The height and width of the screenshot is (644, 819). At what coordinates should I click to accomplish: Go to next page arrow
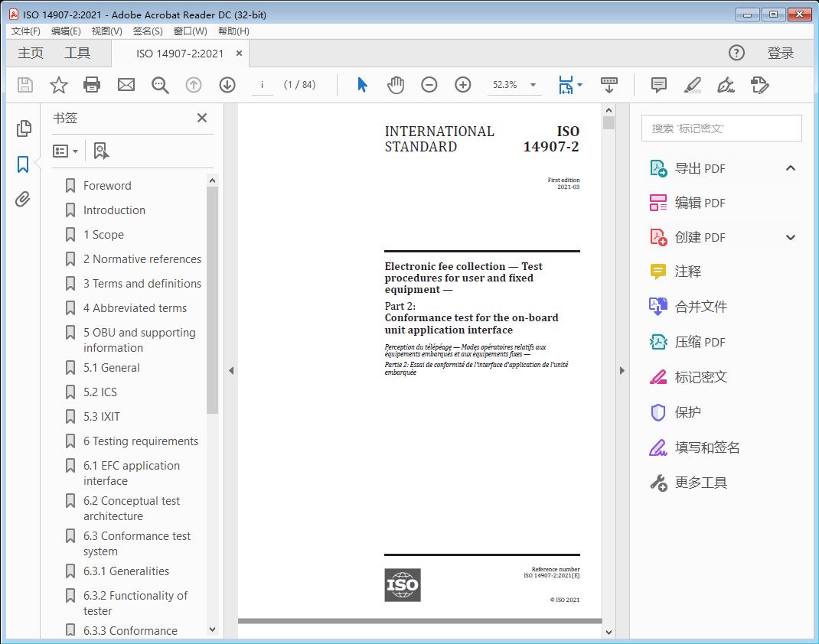click(x=227, y=85)
